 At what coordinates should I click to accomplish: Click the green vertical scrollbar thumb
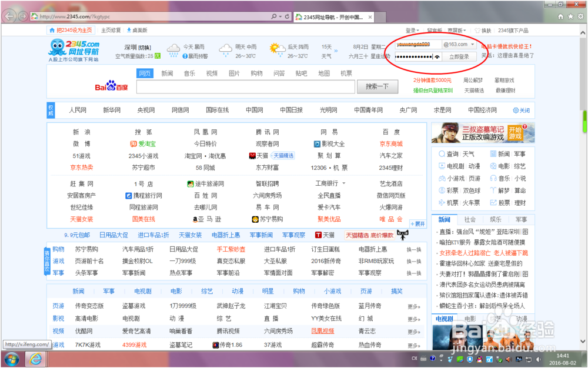tap(584, 122)
